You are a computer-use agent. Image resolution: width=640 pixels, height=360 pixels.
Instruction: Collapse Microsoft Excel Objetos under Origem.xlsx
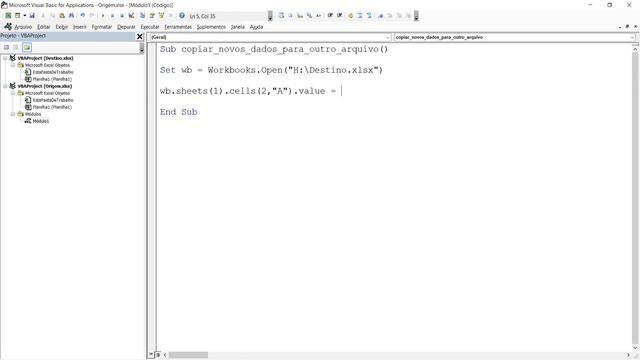tap(13, 93)
